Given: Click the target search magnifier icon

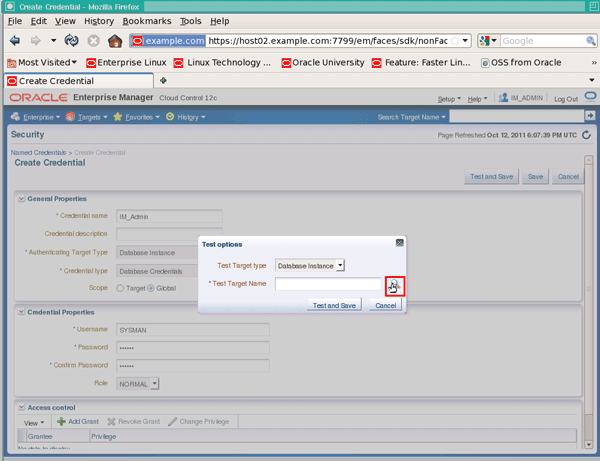Looking at the screenshot, I should [x=395, y=286].
